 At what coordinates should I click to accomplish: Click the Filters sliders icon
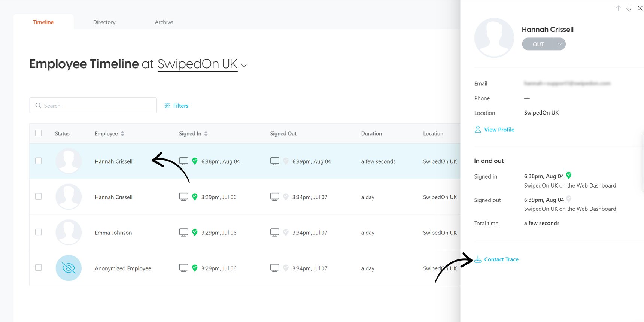(x=167, y=106)
